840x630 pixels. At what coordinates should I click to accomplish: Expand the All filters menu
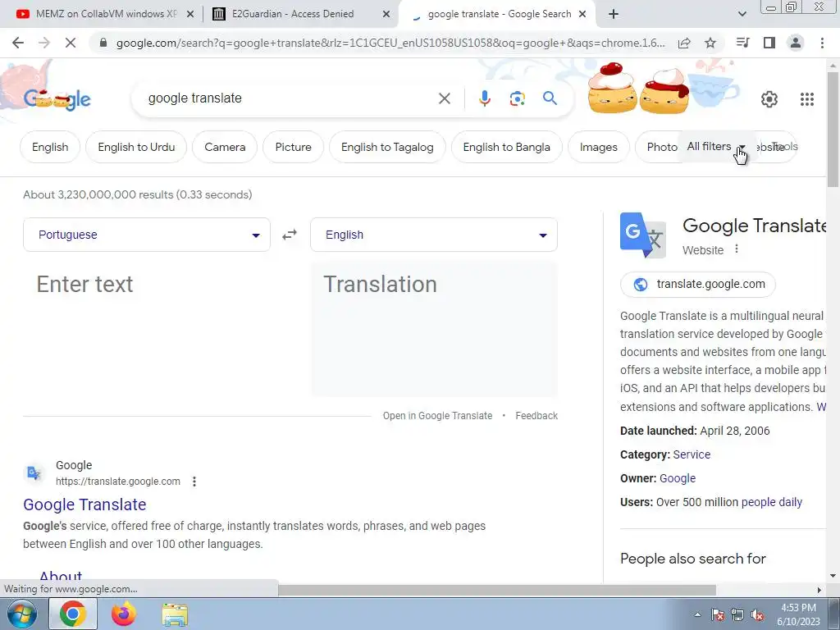pos(715,146)
